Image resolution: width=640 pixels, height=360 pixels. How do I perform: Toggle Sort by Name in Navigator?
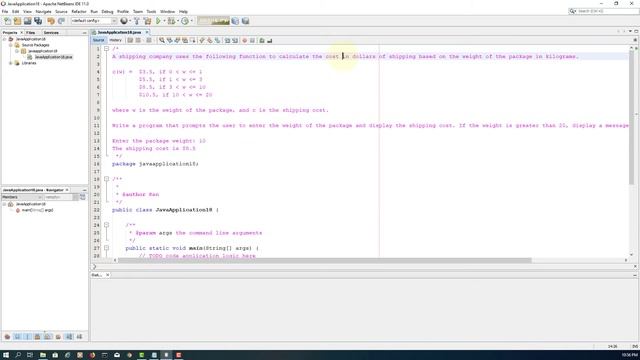(x=69, y=337)
